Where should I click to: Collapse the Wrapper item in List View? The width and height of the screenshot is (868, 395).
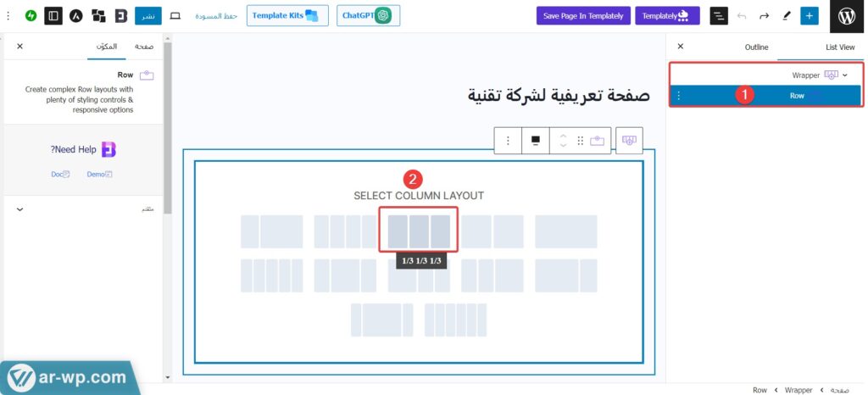pyautogui.click(x=845, y=75)
